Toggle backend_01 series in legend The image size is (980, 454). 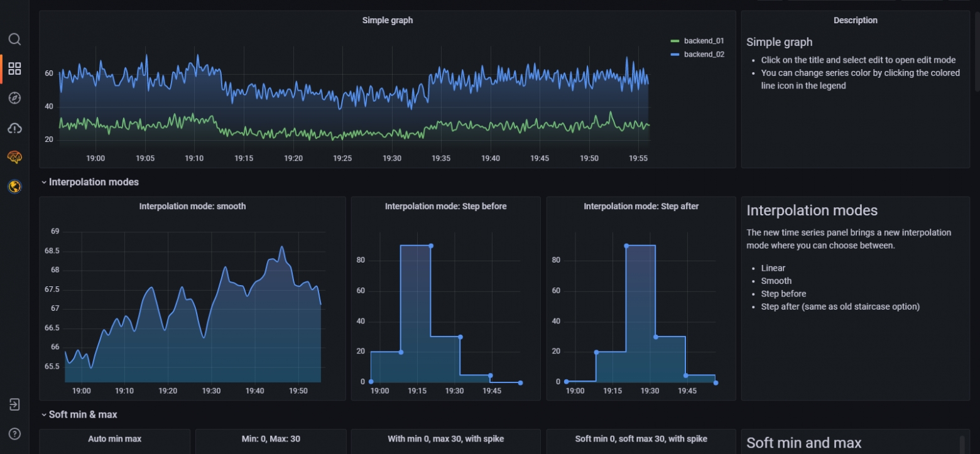704,41
